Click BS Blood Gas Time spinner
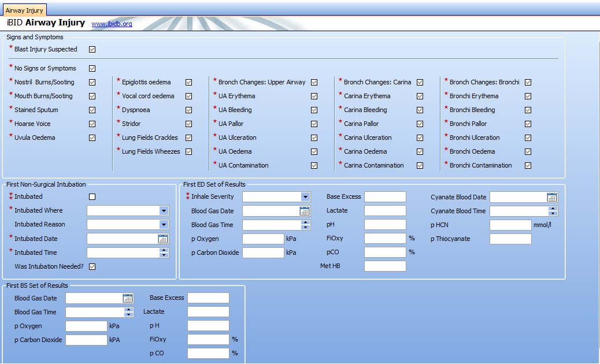 [x=128, y=312]
